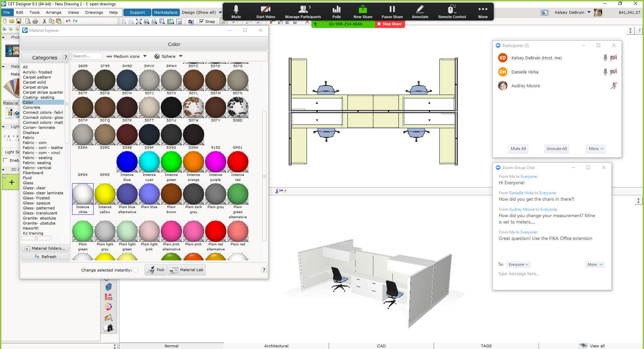Open the Drawings menu
Image resolution: width=644 pixels, height=349 pixels.
94,12
